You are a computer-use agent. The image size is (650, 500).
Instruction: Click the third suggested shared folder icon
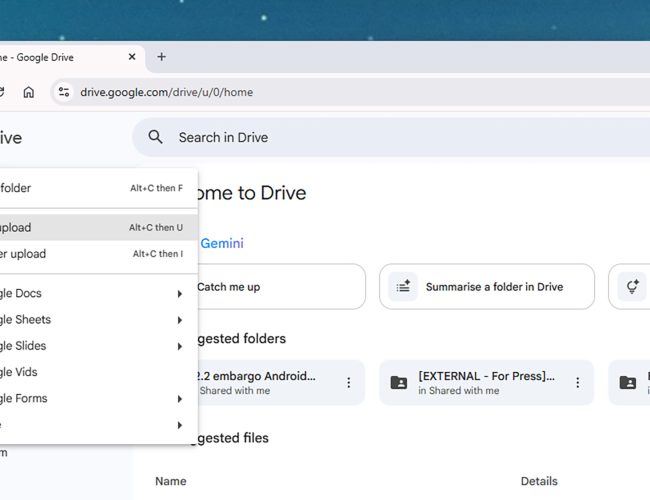point(628,382)
